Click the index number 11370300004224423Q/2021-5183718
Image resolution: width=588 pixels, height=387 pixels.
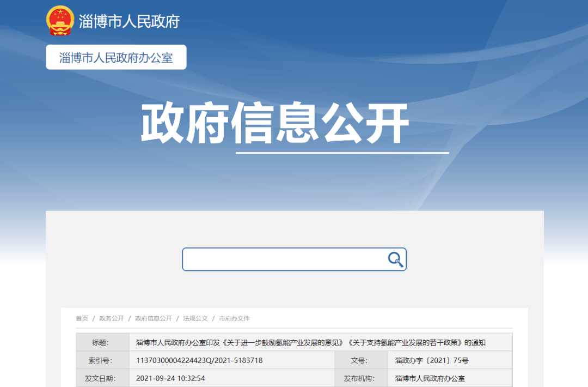[199, 360]
